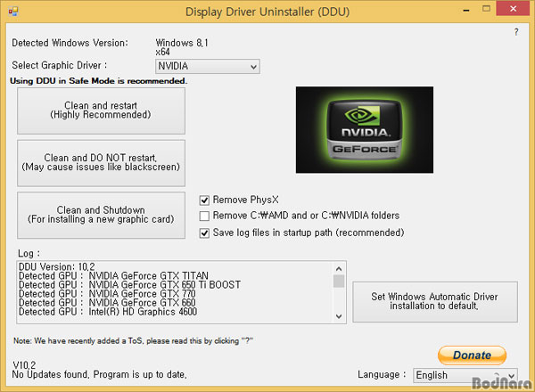Set Windows Automatic Driver installation to default

coord(435,301)
